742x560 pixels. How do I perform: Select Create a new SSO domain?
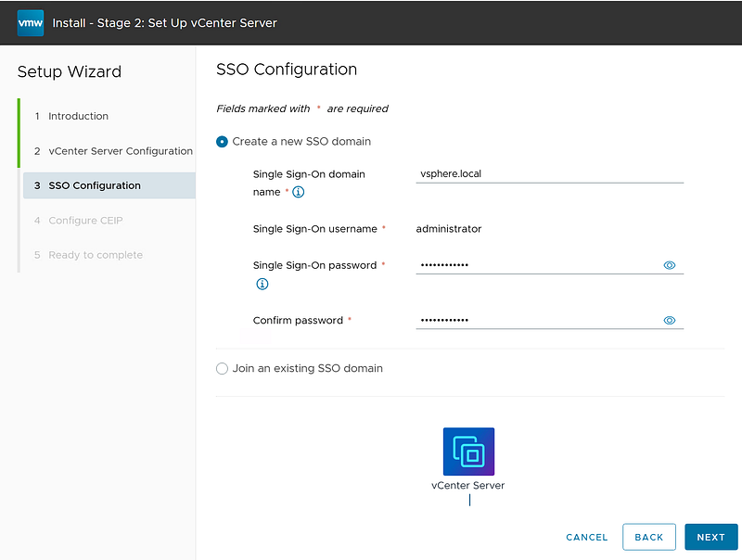[x=222, y=142]
